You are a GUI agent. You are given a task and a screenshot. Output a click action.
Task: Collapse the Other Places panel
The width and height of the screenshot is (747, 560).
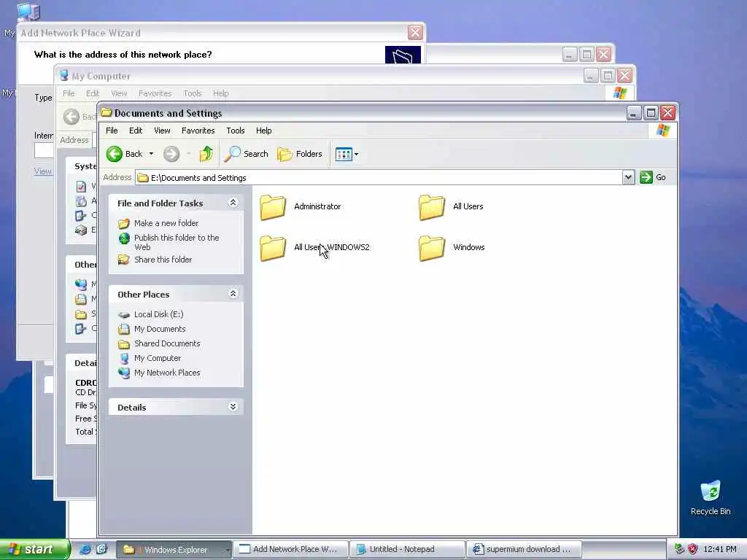coord(233,294)
